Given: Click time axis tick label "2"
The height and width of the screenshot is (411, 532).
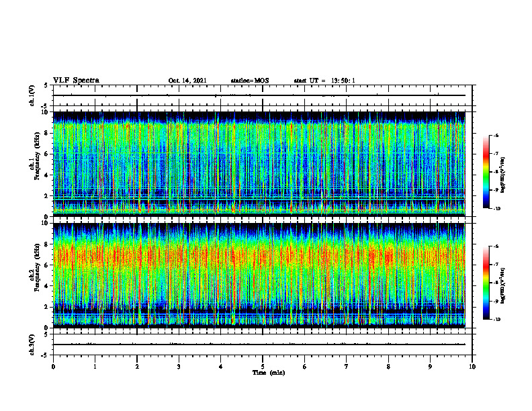Looking at the screenshot, I should click(x=137, y=367).
